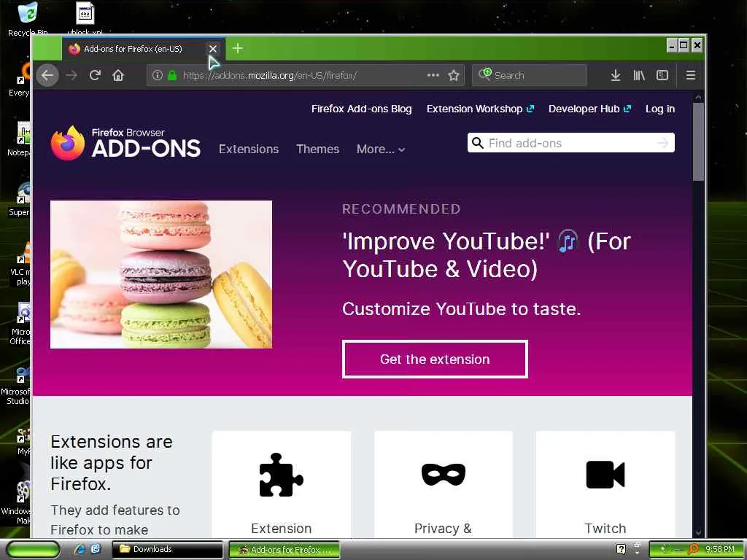This screenshot has height=560, width=747.
Task: Open 'Improve YouTube!' recommended title
Action: click(487, 254)
